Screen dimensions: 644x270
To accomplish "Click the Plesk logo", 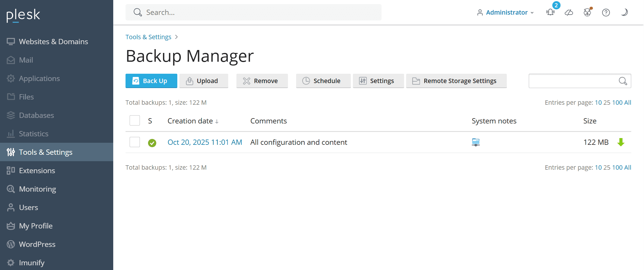I will coord(23,15).
